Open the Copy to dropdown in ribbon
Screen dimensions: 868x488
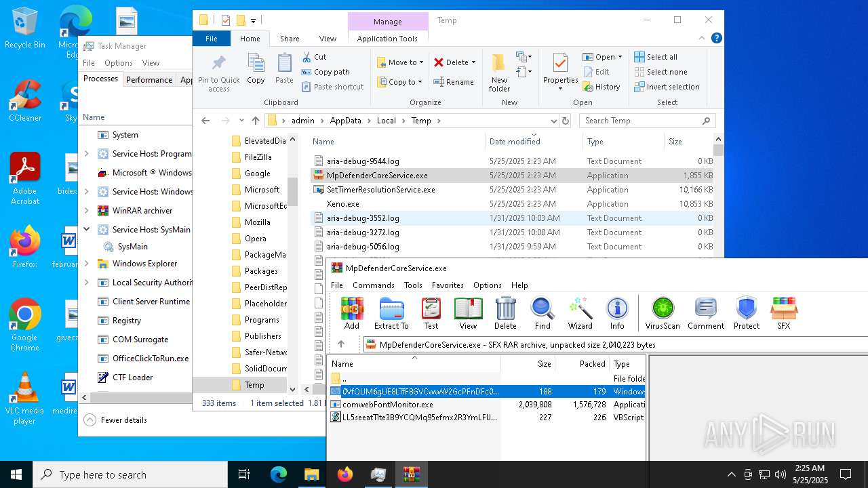(400, 82)
